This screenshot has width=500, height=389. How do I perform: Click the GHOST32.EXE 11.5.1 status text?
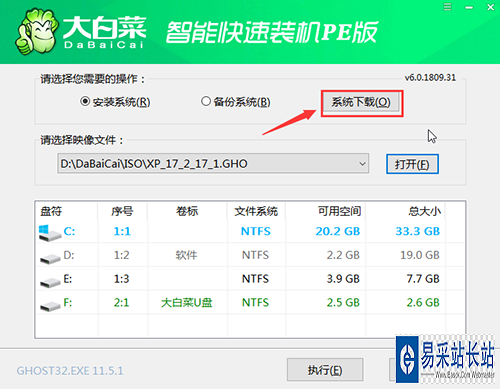pyautogui.click(x=70, y=371)
